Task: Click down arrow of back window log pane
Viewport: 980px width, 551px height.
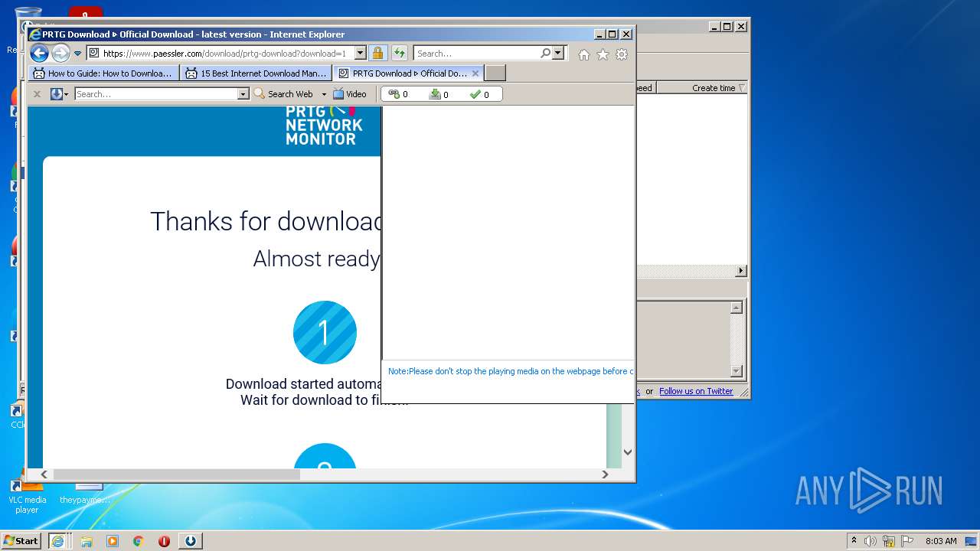Action: tap(737, 371)
